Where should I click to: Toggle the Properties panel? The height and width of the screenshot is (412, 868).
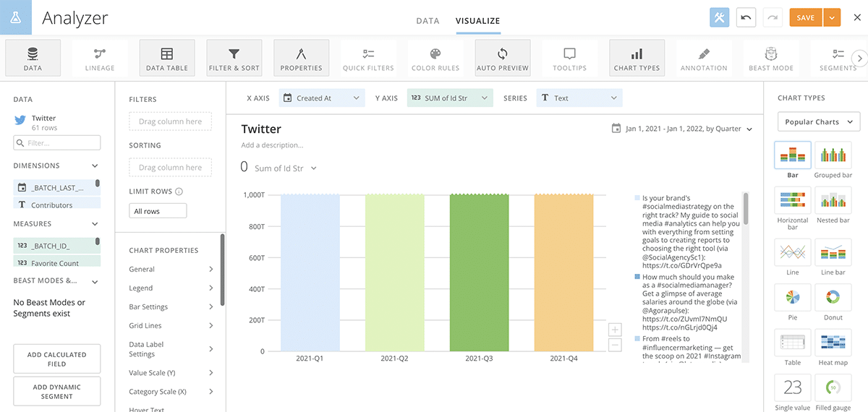click(x=302, y=58)
